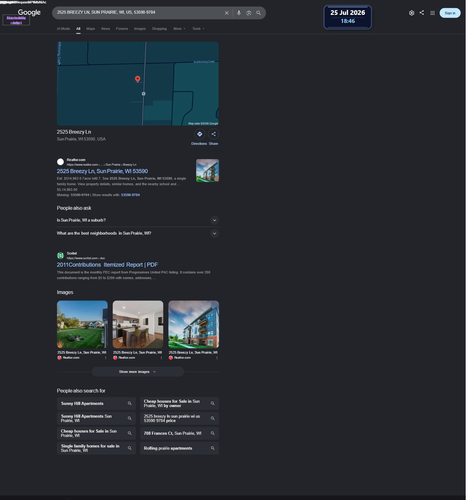471x500 pixels.
Task: Click the 'People also ask' heading
Action: (x=74, y=208)
